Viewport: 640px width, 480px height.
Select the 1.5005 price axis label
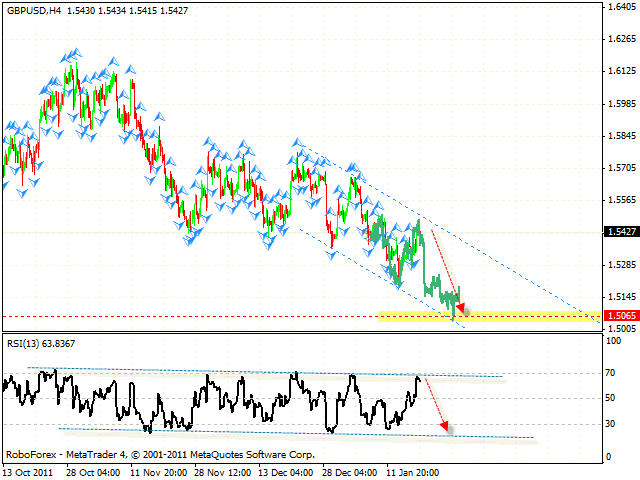point(618,329)
